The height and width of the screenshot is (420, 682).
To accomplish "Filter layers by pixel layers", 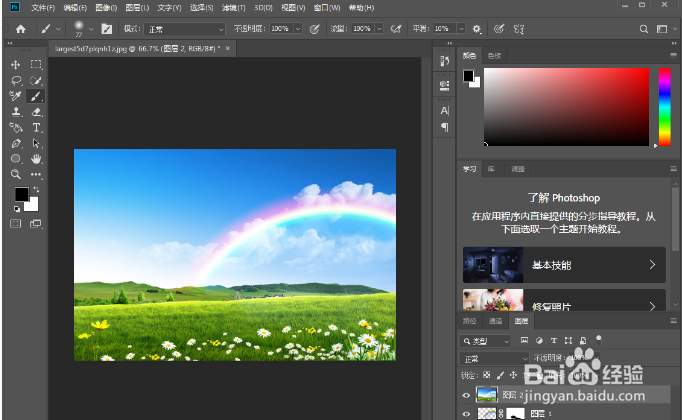I will click(525, 340).
